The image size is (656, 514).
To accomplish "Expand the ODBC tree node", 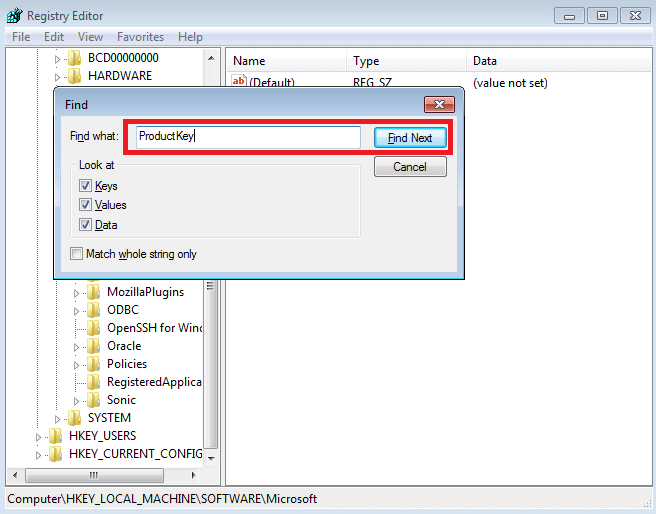I will click(x=77, y=310).
